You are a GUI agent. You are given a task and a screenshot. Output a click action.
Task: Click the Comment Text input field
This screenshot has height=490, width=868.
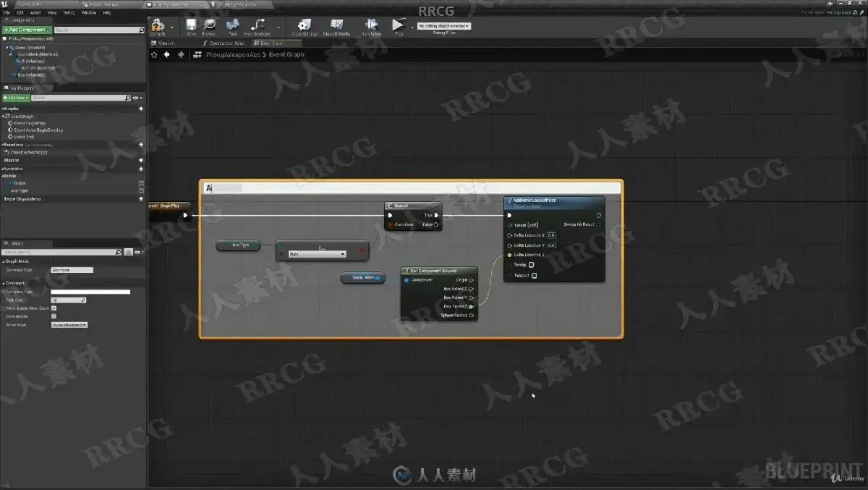pos(72,270)
